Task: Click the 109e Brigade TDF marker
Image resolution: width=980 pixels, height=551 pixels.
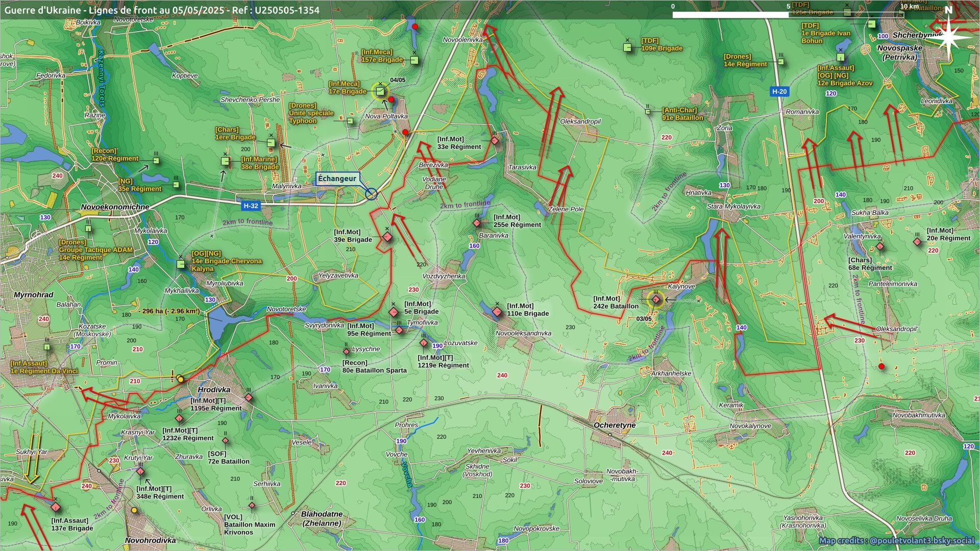Action: [628, 47]
